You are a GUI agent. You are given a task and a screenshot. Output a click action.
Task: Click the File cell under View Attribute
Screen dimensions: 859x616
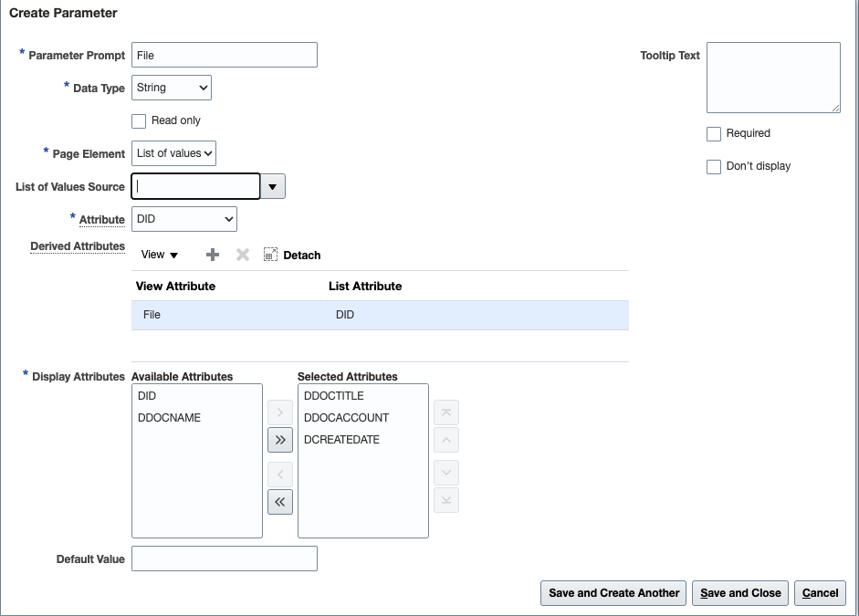(x=227, y=315)
